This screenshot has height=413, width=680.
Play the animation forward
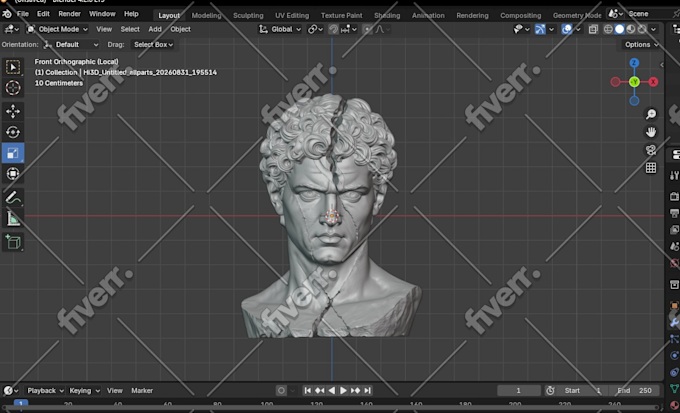pyautogui.click(x=343, y=390)
